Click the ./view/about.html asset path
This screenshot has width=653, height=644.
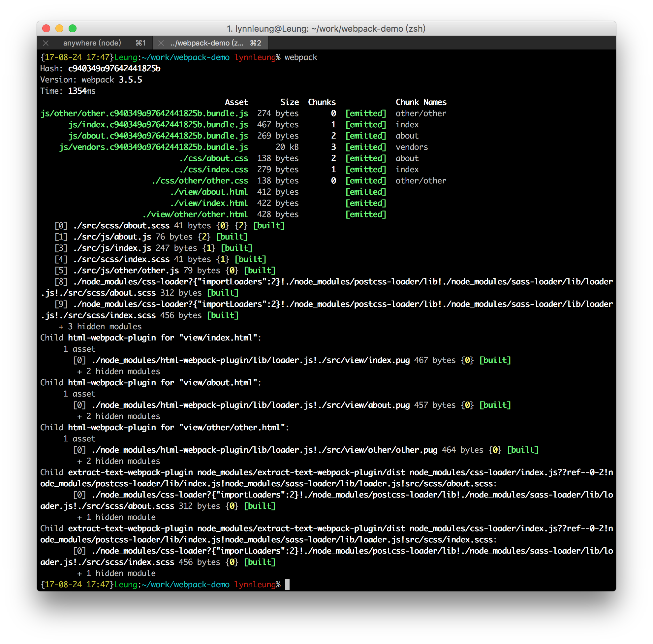209,192
